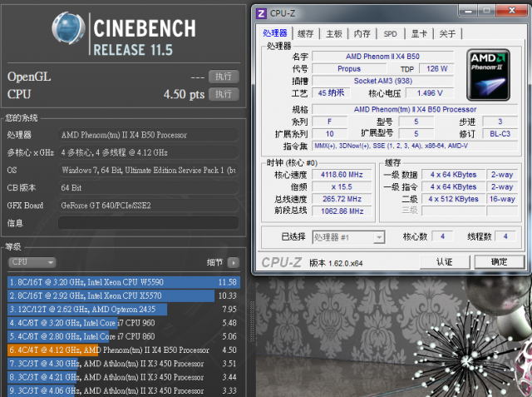Switch to the 缓存 tab
Screen dimensions: 532x397
coord(305,33)
